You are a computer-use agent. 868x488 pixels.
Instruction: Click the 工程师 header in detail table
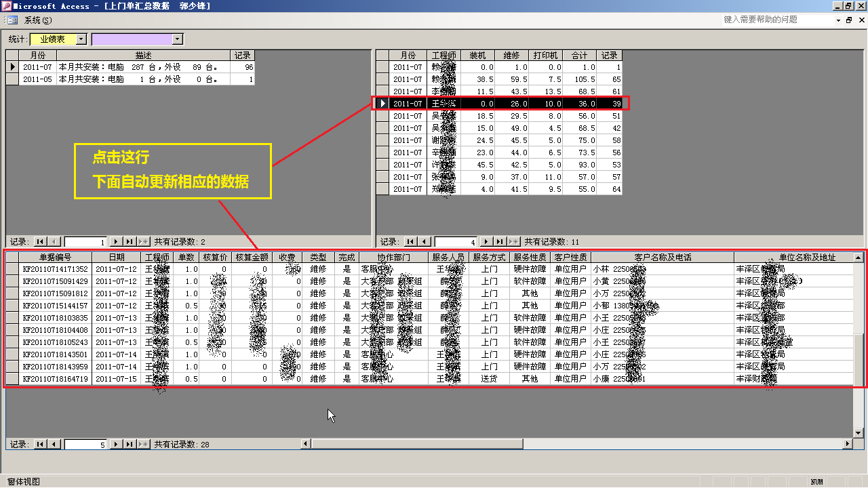157,258
